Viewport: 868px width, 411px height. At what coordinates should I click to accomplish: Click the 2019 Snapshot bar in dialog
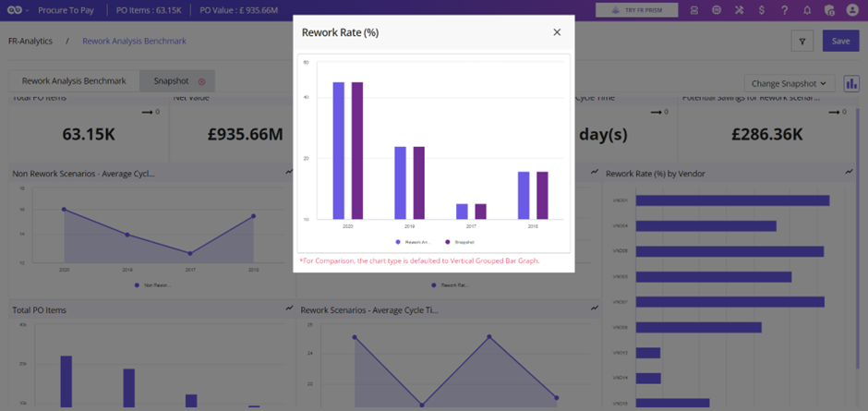pos(419,183)
